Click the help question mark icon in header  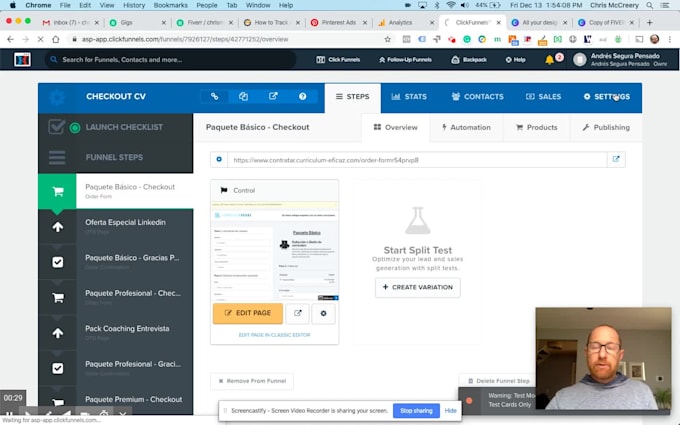[302, 96]
